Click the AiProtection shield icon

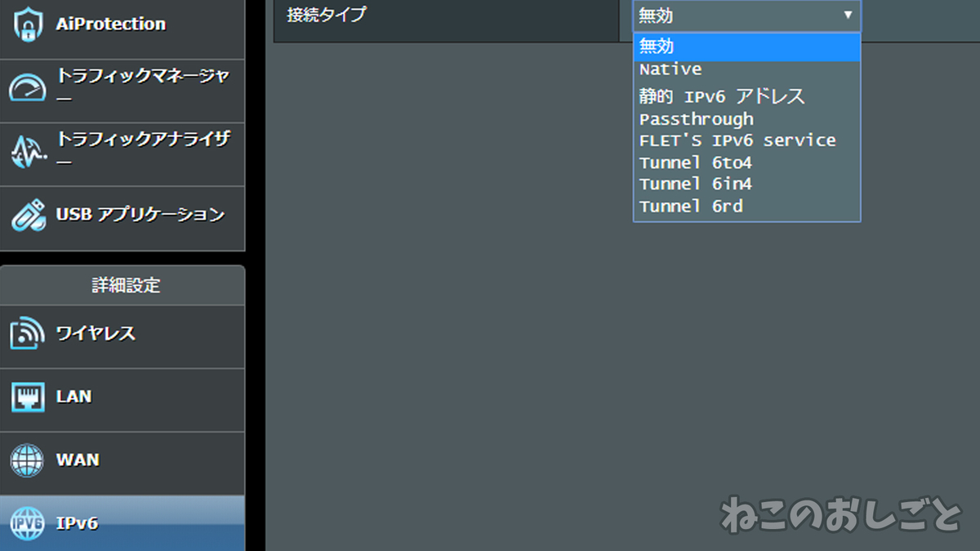(27, 25)
